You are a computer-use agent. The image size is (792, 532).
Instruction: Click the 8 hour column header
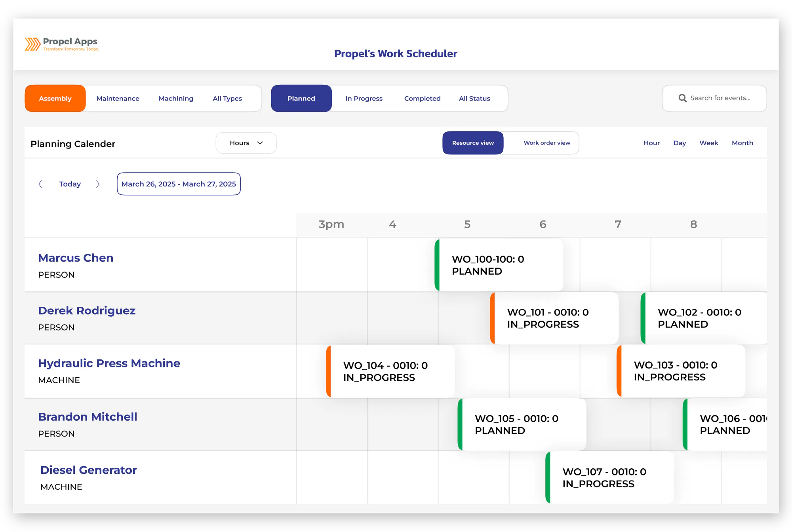click(x=693, y=224)
